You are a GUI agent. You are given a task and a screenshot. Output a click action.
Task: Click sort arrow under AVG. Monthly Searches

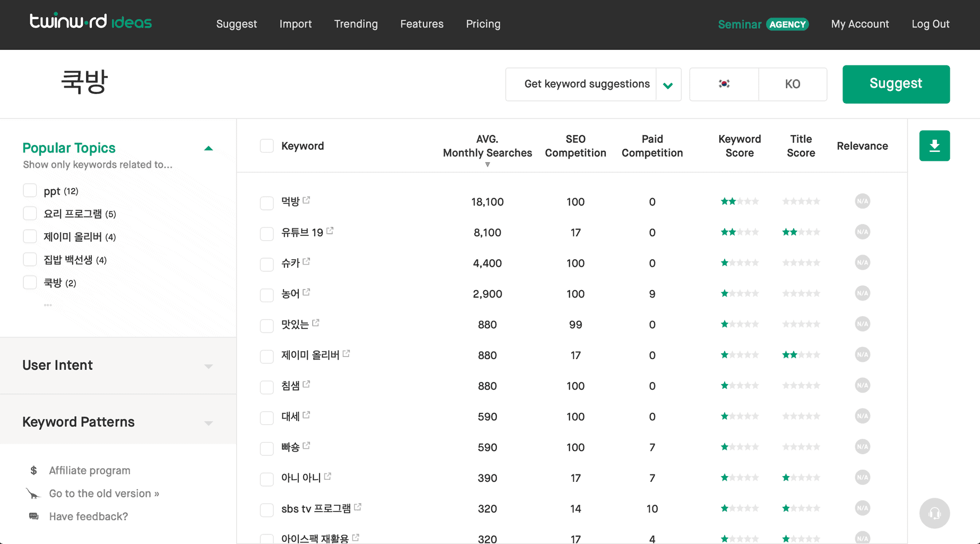(x=487, y=165)
